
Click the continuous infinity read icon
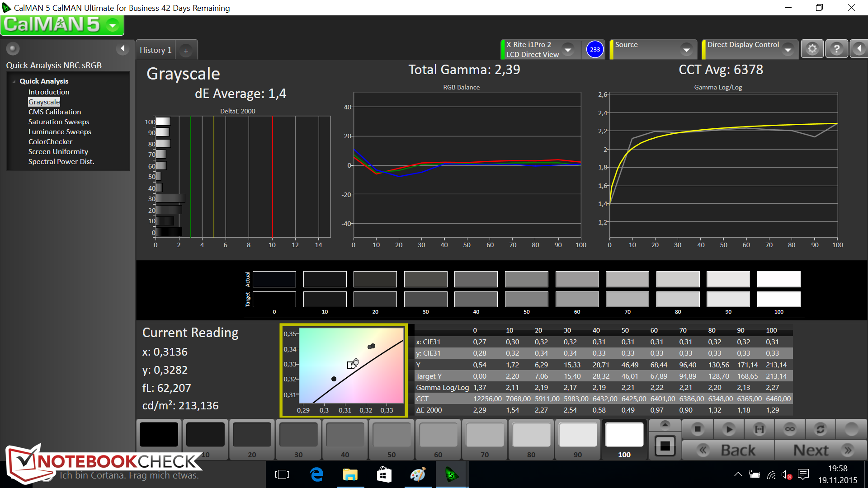790,429
